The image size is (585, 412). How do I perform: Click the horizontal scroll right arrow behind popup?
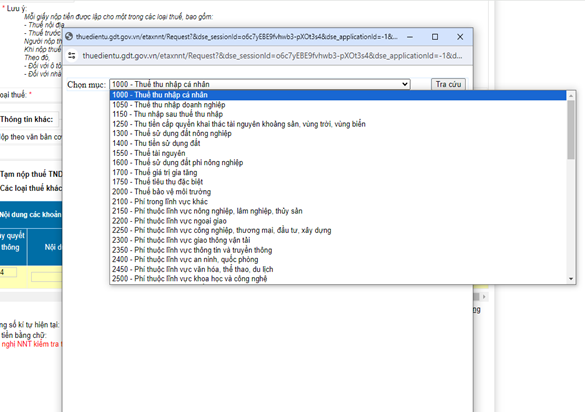[484, 297]
